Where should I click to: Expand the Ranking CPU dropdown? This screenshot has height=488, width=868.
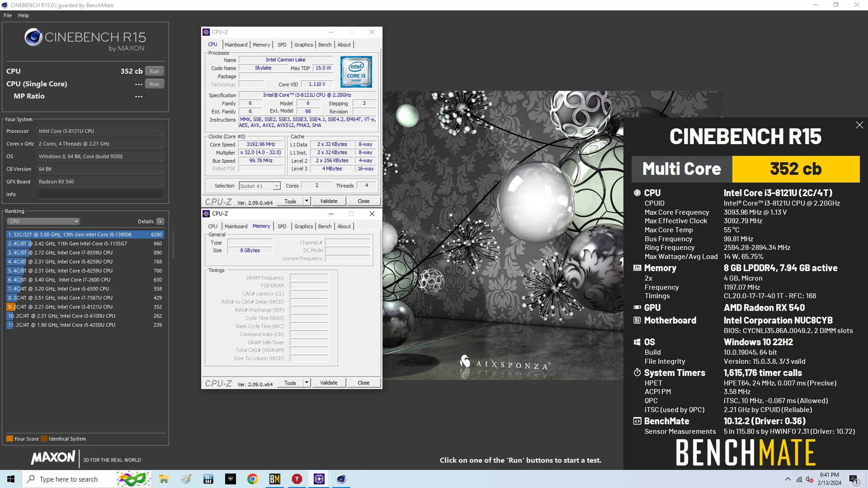(43, 221)
